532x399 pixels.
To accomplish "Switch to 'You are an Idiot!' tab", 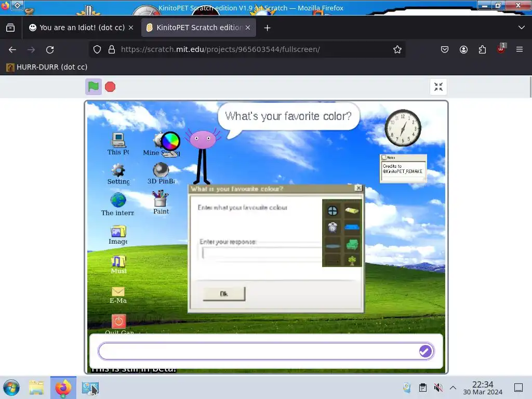I will tap(77, 28).
